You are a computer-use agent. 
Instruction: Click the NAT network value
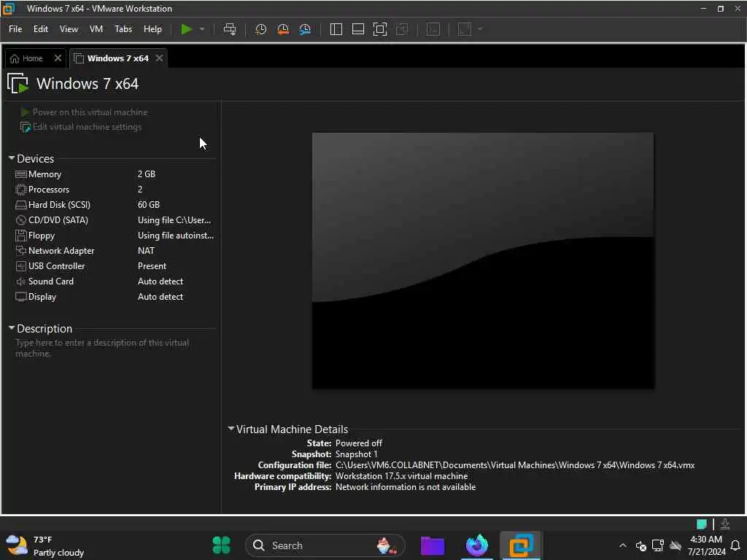(146, 251)
